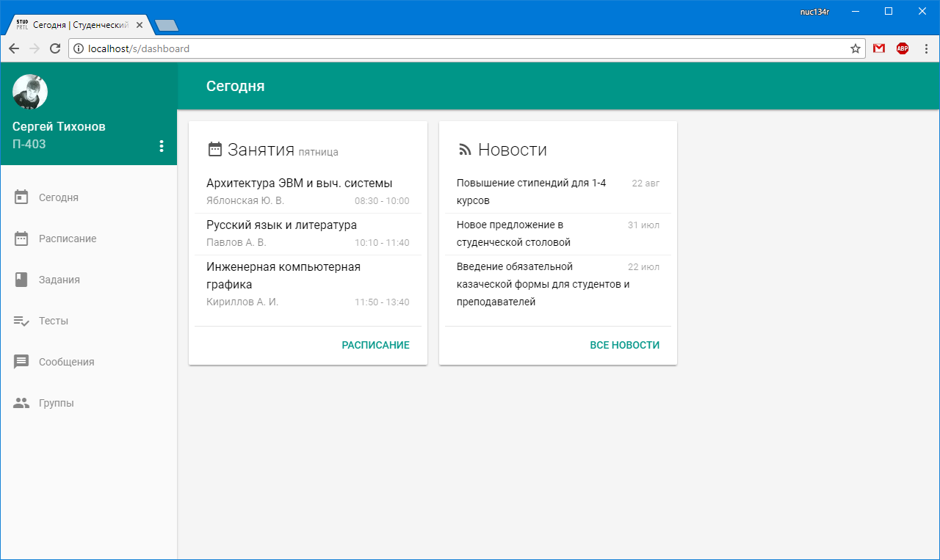Click the page reload button
The width and height of the screenshot is (940, 560).
55,48
